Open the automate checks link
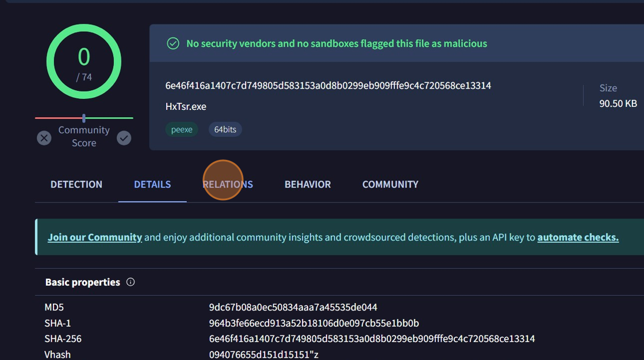 point(578,237)
